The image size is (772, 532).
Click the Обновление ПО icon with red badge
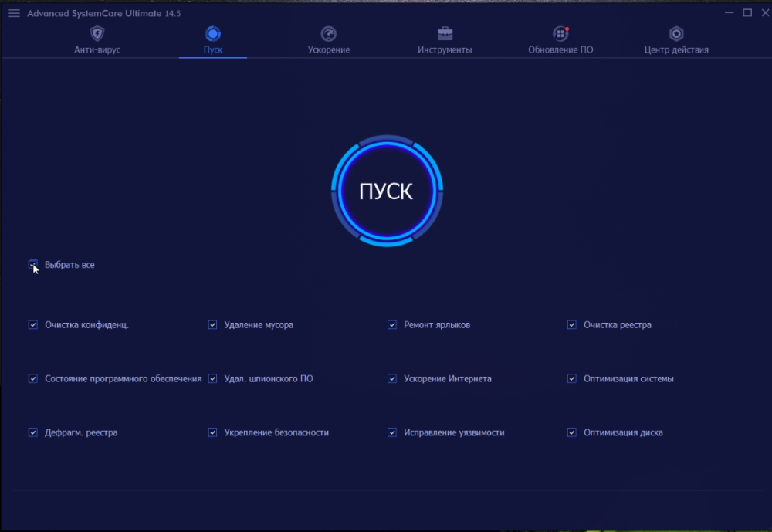(560, 33)
